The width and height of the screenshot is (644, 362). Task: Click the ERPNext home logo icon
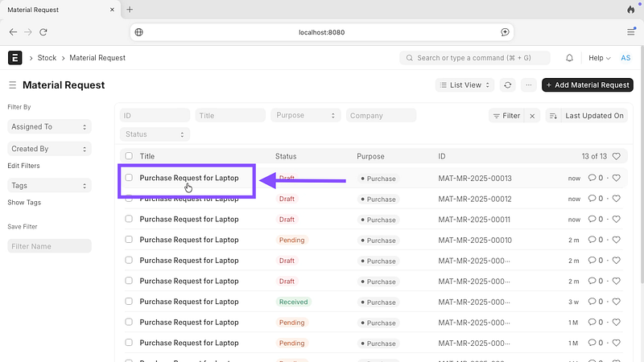15,58
